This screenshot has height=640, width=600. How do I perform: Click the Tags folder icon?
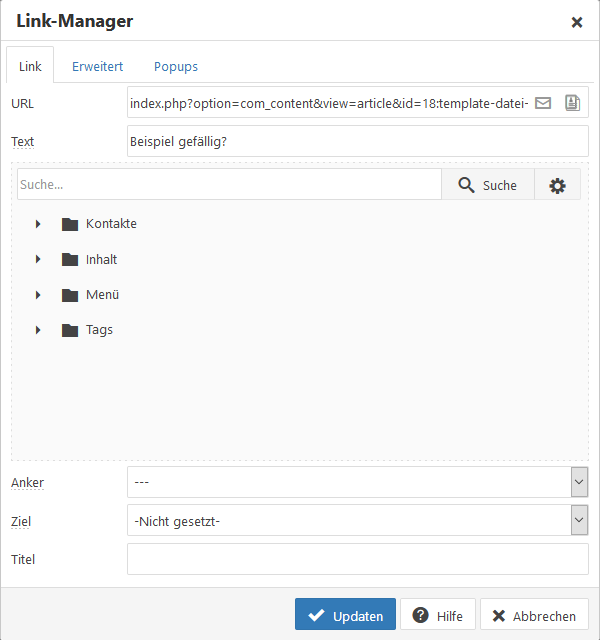click(x=69, y=330)
